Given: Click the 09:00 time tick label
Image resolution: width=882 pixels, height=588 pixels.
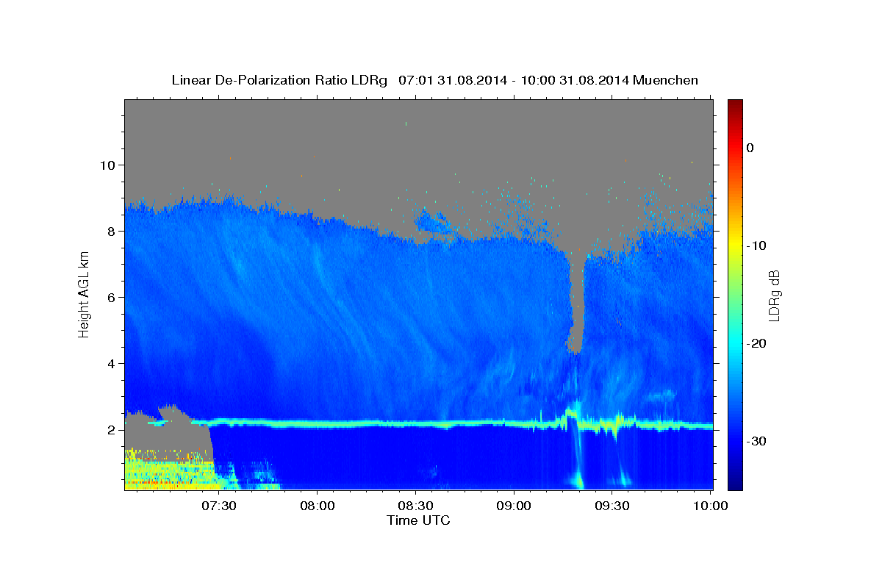Looking at the screenshot, I should click(x=514, y=506).
